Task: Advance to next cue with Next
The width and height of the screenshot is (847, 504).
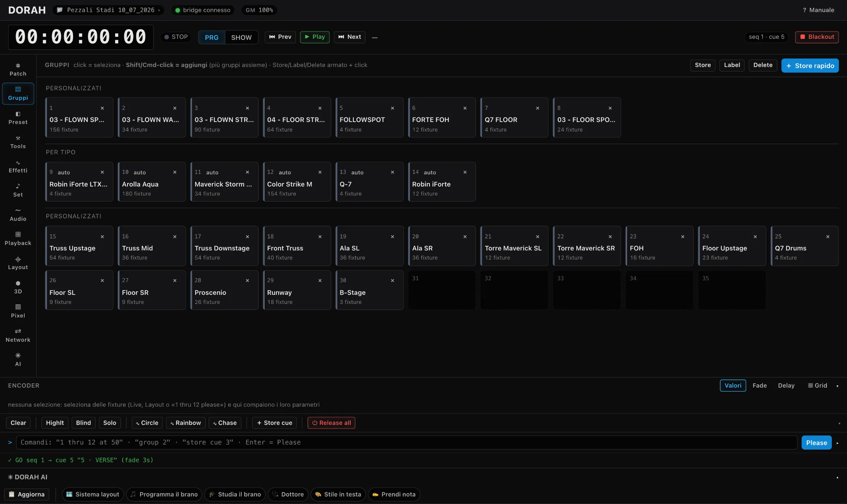Action: click(350, 37)
